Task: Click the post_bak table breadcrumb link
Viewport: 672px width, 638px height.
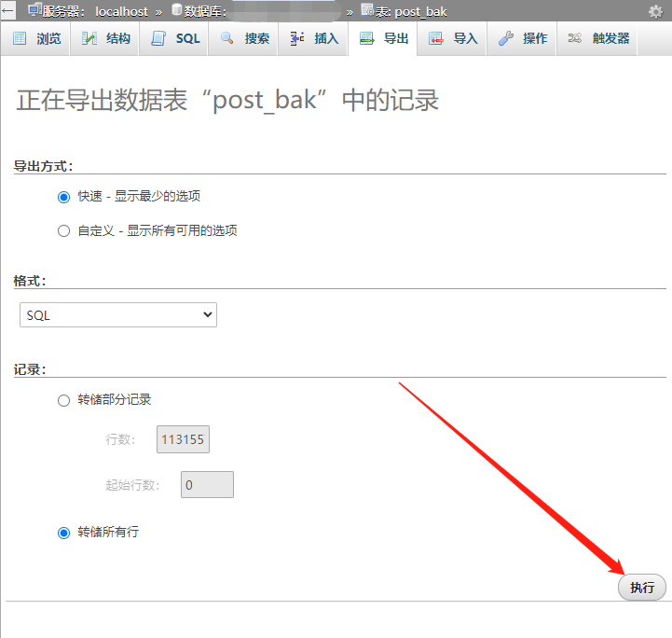Action: pos(420,11)
